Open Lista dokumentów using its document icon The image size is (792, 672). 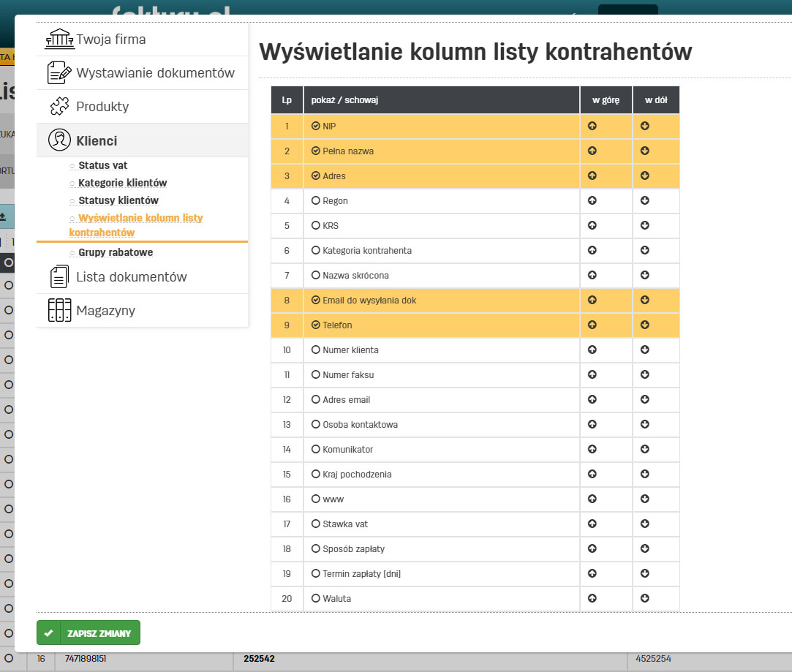point(59,276)
